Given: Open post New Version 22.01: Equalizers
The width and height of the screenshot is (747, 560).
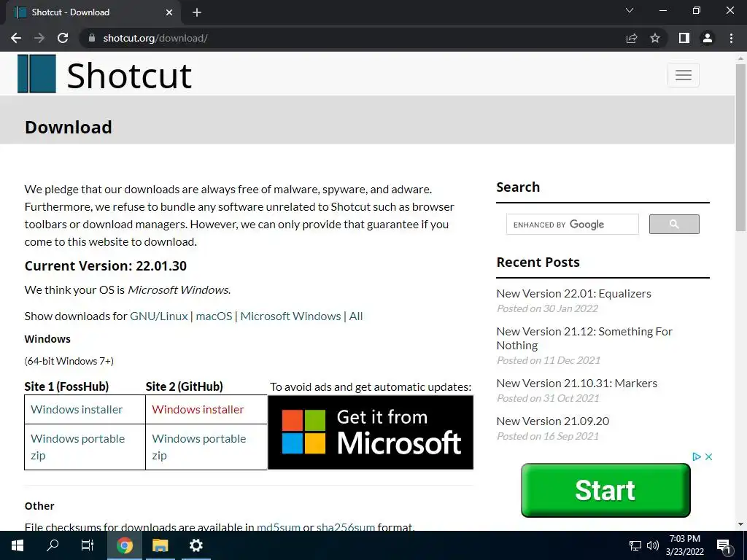Looking at the screenshot, I should click(x=573, y=293).
